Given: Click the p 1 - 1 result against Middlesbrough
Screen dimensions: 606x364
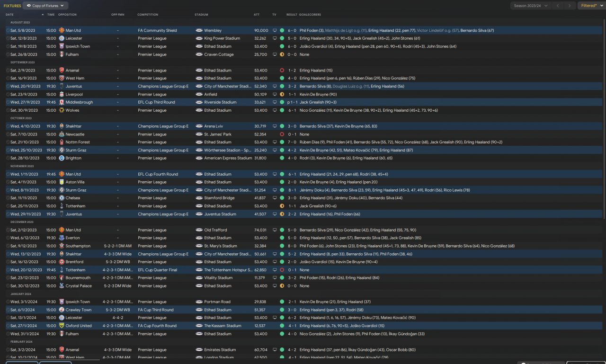Looking at the screenshot, I should pyautogui.click(x=292, y=102).
